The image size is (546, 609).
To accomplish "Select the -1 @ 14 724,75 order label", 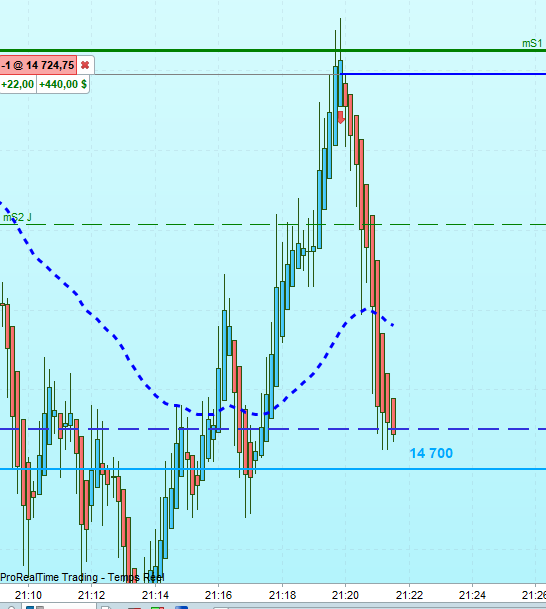I will pyautogui.click(x=38, y=65).
